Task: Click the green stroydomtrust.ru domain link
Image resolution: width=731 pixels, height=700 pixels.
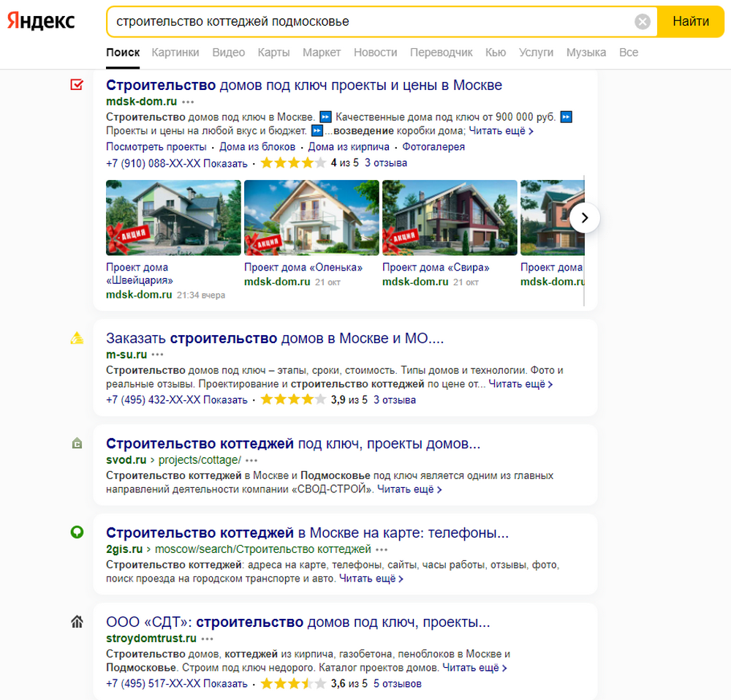Action: click(x=151, y=638)
